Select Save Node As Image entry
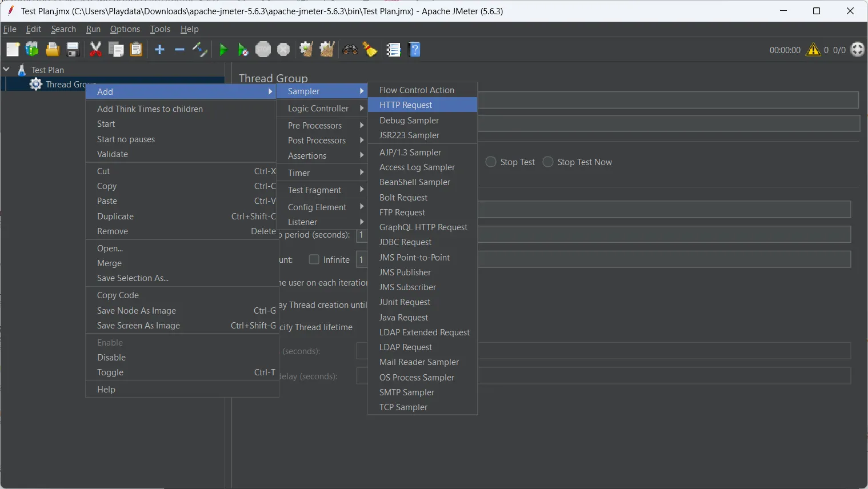 tap(182, 311)
